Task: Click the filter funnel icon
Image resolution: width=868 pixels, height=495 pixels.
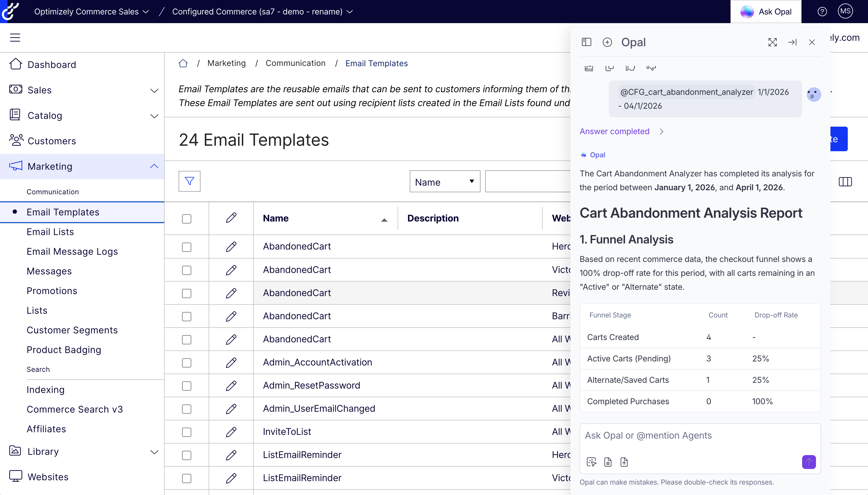Action: pyautogui.click(x=189, y=181)
